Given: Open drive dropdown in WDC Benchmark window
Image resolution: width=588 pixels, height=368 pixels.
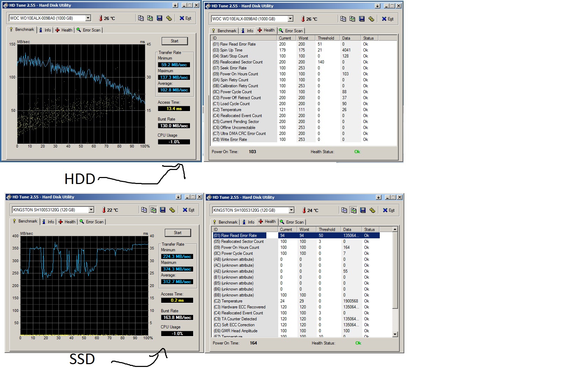Looking at the screenshot, I should (88, 18).
